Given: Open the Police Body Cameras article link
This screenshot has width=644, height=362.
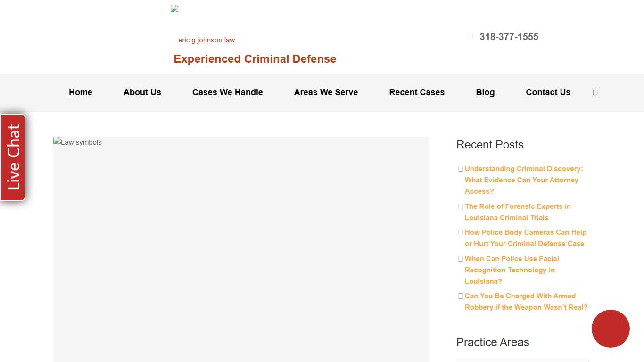Looking at the screenshot, I should pyautogui.click(x=525, y=238).
